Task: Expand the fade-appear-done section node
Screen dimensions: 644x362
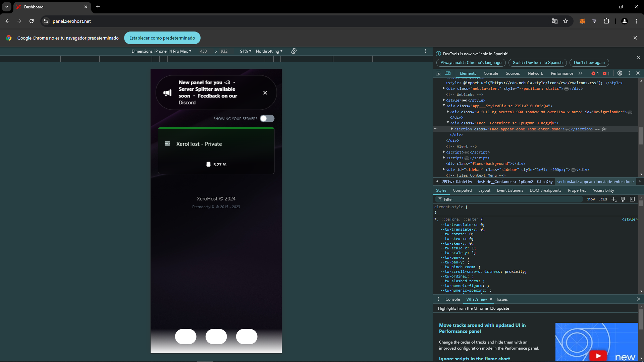Action: (452, 129)
